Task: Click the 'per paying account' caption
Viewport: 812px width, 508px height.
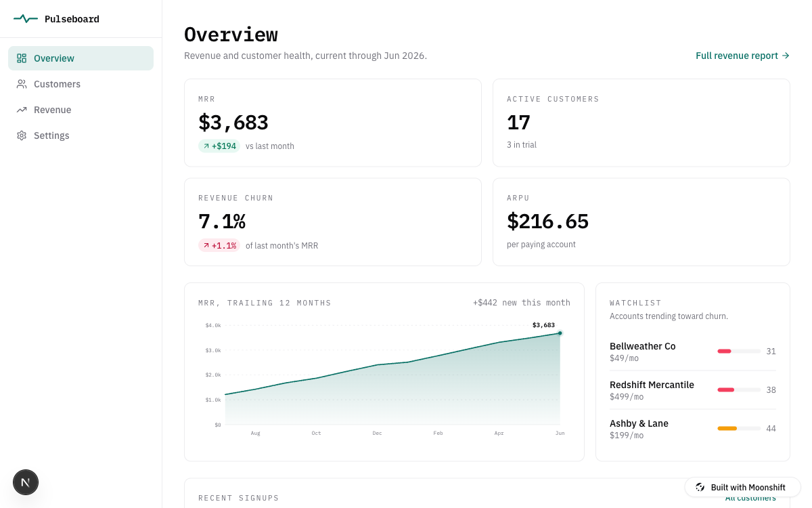Action: coord(541,245)
